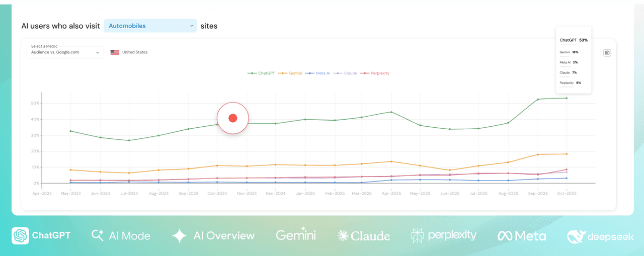Click the 'Meta AI 3%' tooltip row
644x256 pixels.
click(x=569, y=62)
